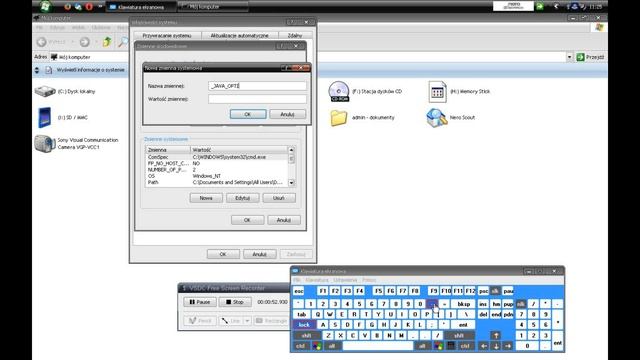
Task: Click the bksp key on on-screen keyboard
Action: pyautogui.click(x=463, y=304)
